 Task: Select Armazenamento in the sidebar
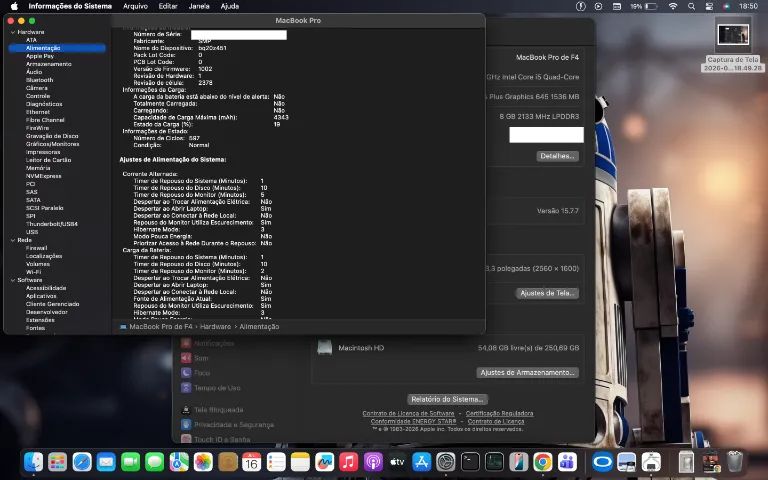(x=48, y=64)
